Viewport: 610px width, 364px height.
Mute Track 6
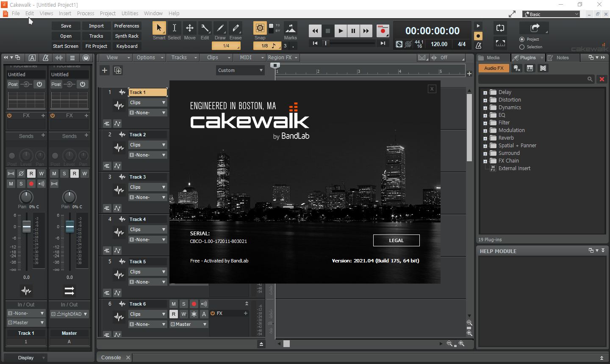174,304
